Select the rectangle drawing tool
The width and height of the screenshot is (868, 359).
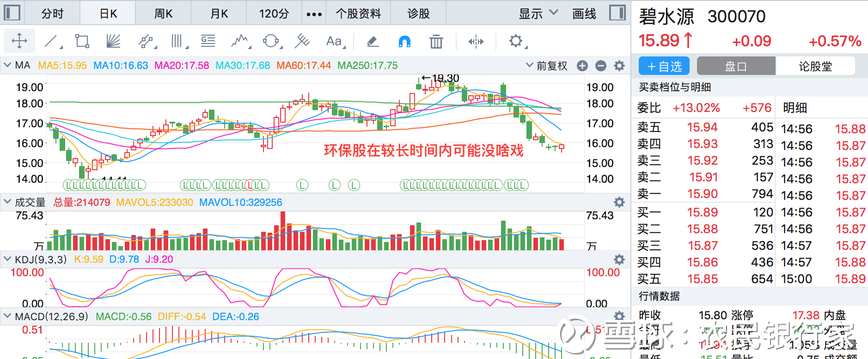point(82,41)
